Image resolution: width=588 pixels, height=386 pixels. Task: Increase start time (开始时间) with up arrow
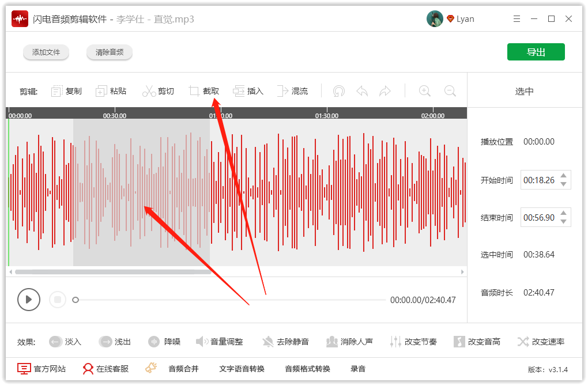[563, 175]
